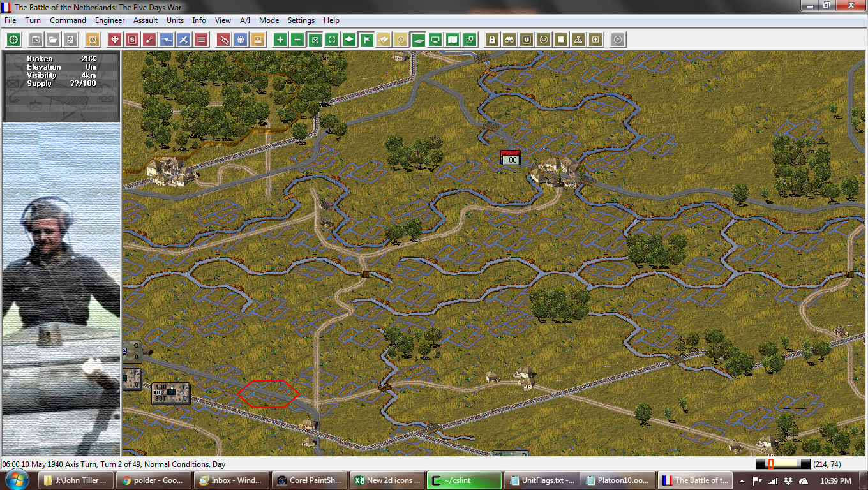Click the Windows Start button

pos(15,480)
